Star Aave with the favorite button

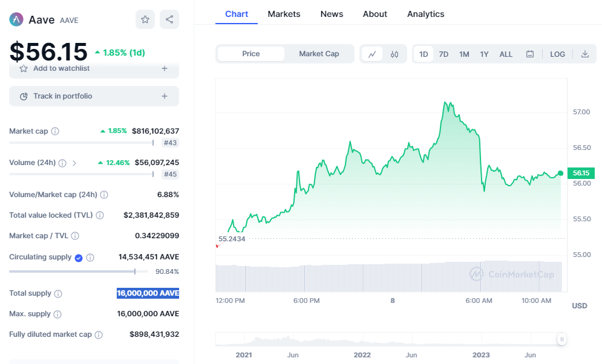(145, 19)
